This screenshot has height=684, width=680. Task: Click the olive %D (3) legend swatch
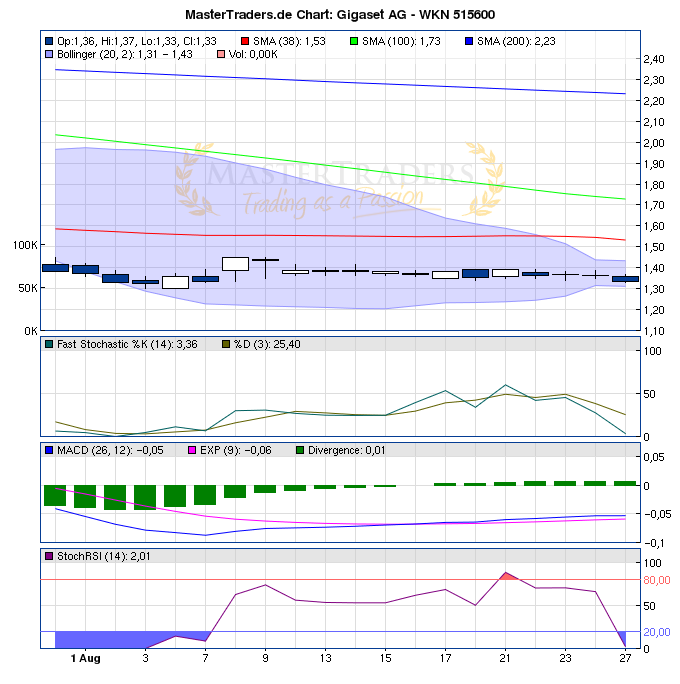click(226, 344)
